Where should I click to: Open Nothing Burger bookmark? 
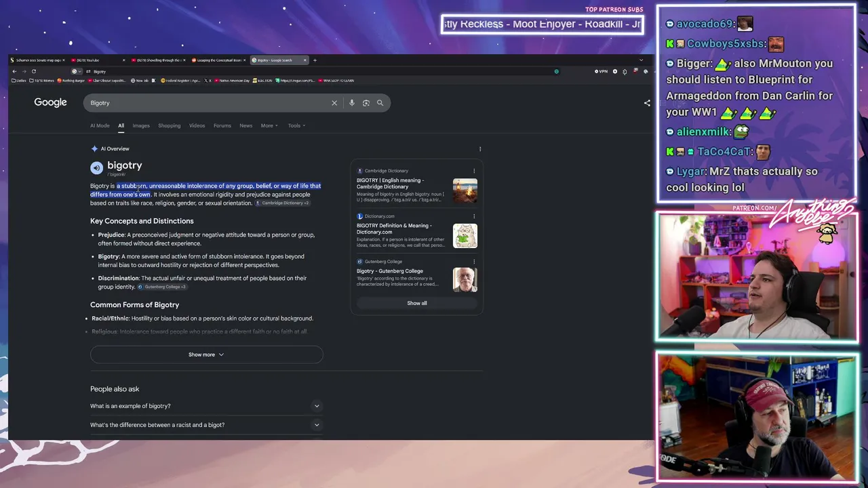[71, 81]
